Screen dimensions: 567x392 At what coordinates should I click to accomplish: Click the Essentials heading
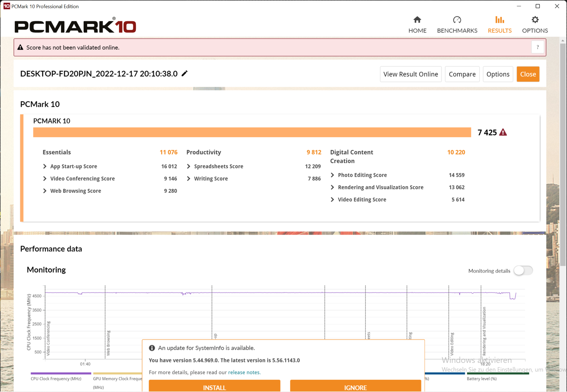pos(57,152)
